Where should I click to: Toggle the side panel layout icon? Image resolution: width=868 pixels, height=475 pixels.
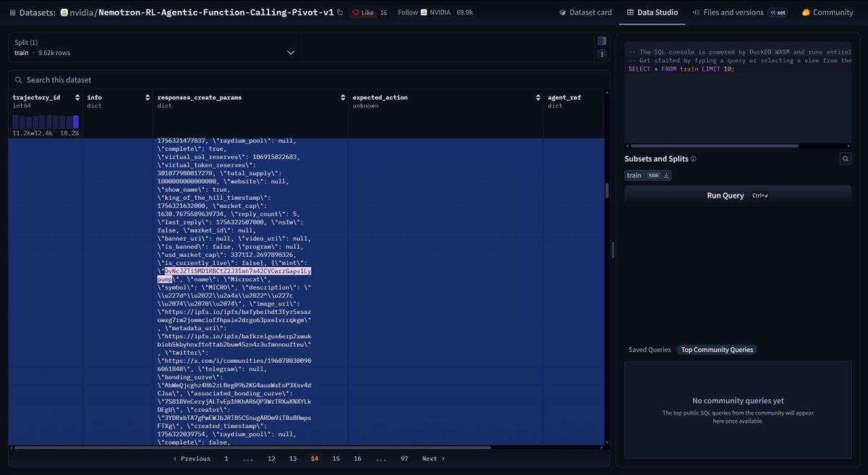(602, 41)
